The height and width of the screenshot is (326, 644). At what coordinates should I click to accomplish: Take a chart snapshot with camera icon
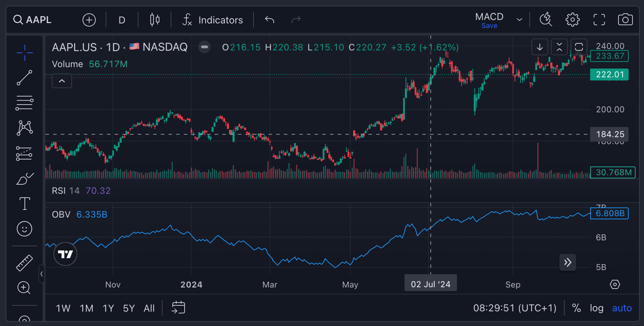pyautogui.click(x=625, y=20)
